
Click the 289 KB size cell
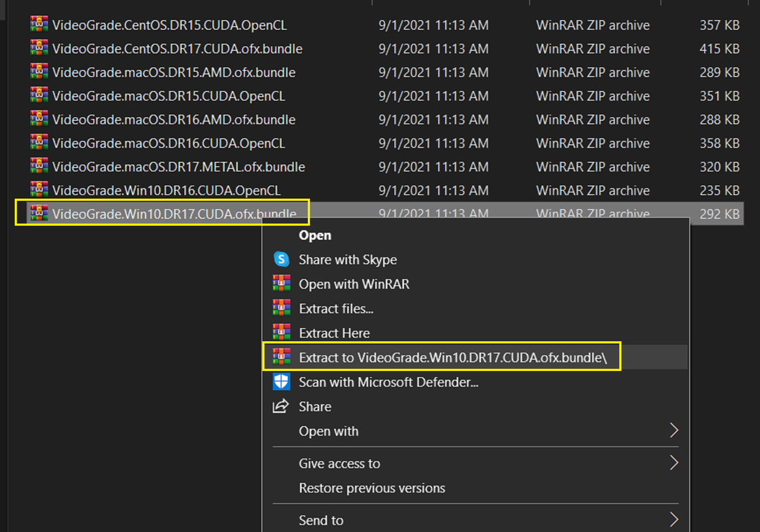tap(719, 72)
